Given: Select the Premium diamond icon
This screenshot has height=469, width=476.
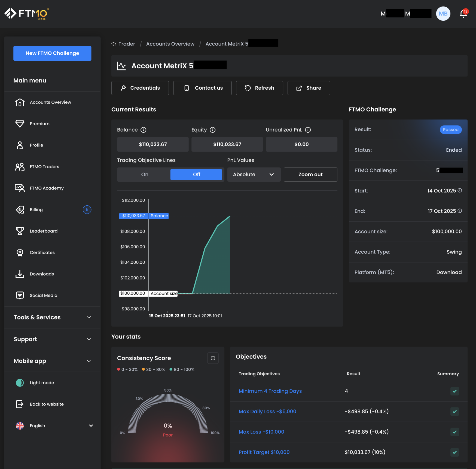Looking at the screenshot, I should pos(20,123).
